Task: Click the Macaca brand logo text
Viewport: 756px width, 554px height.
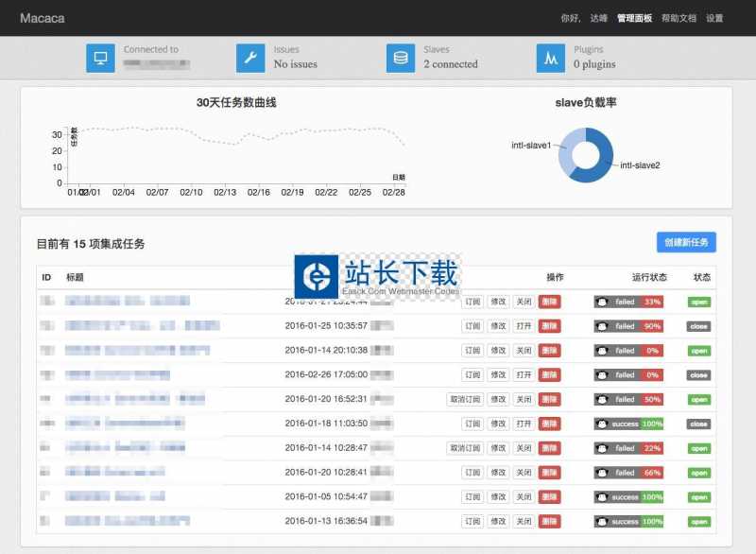Action: point(42,18)
